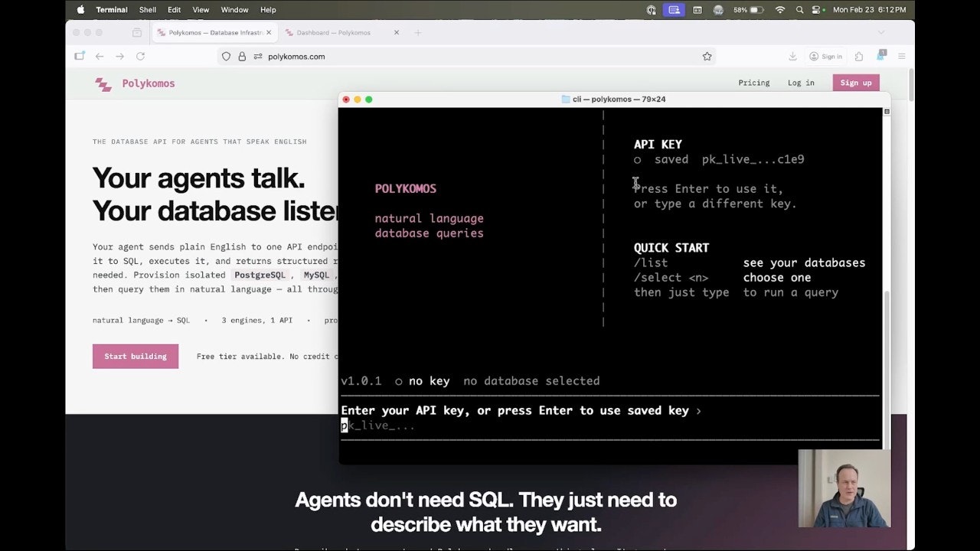
Task: Click Sign in on browser toolbar
Action: coord(826,56)
